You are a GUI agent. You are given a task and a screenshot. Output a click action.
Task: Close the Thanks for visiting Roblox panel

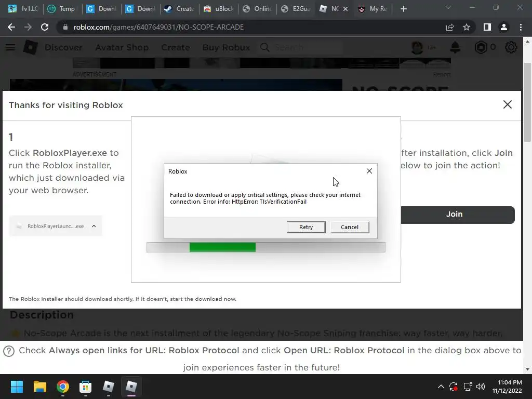507,104
